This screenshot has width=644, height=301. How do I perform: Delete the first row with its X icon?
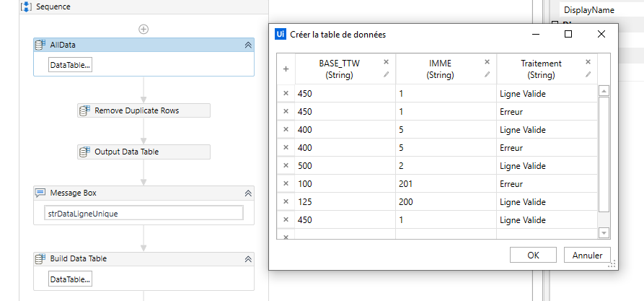[x=286, y=94]
